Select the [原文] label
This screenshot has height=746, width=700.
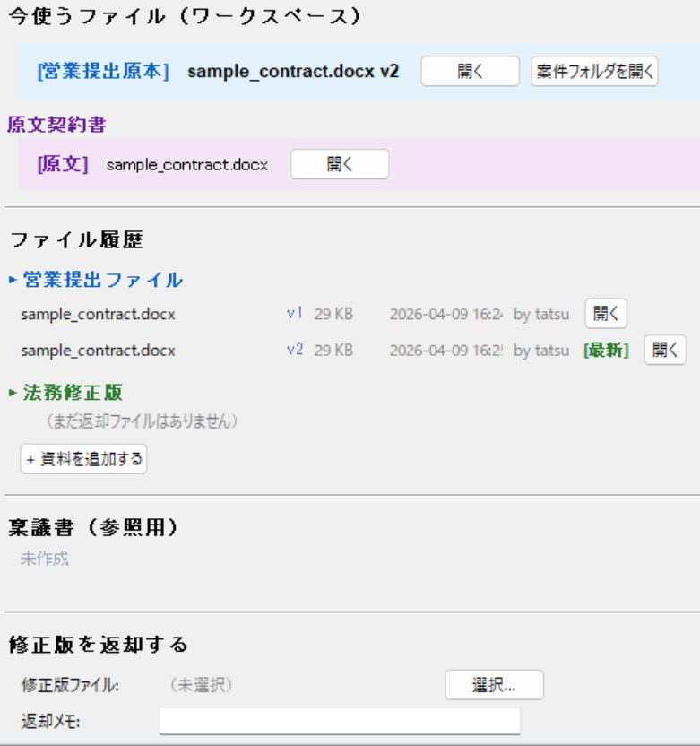[x=63, y=164]
